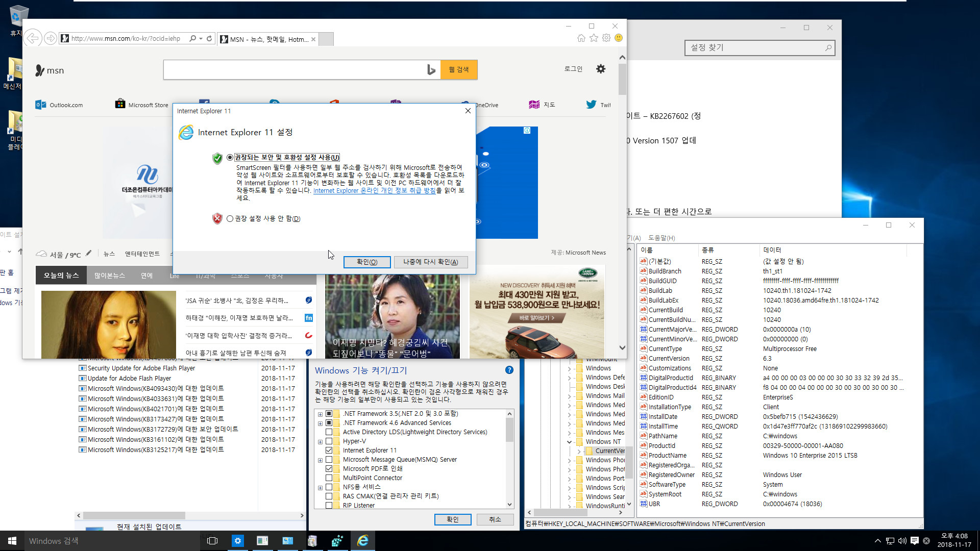Click the help icon in Windows 기능 window
The height and width of the screenshot is (551, 980).
point(509,370)
